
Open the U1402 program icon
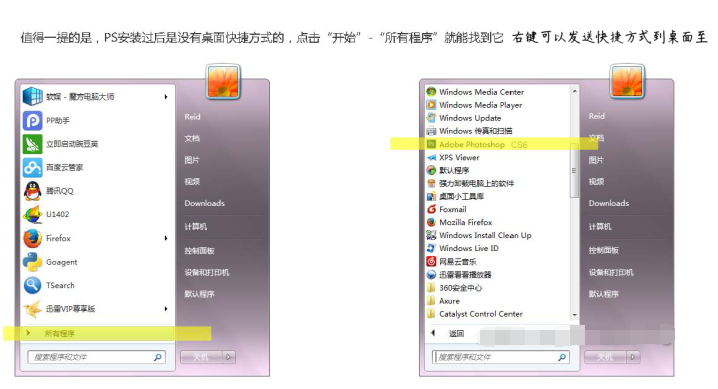(x=33, y=214)
